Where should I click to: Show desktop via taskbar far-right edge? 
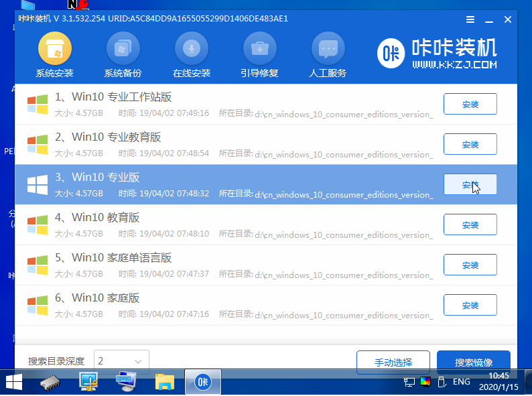pos(528,382)
